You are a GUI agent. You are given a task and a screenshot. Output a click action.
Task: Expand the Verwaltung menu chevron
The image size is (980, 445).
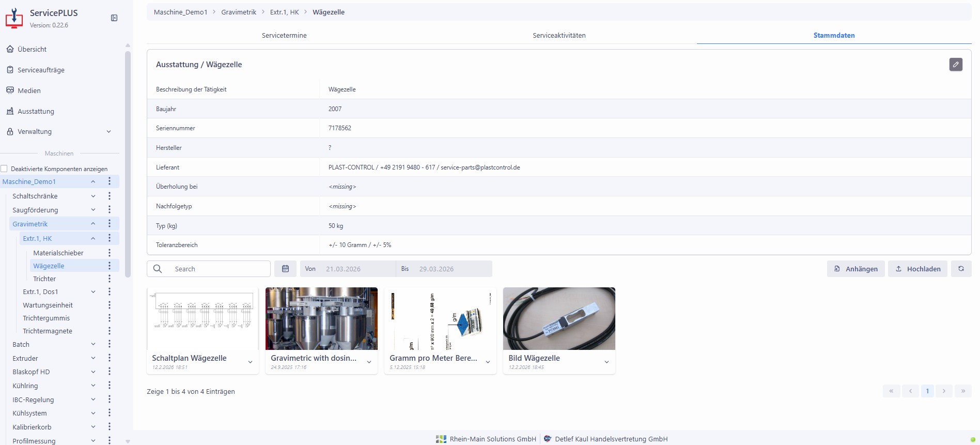point(108,132)
